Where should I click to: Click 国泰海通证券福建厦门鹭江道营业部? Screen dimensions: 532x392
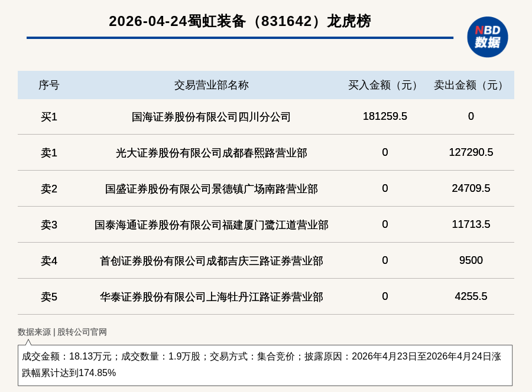click(211, 225)
